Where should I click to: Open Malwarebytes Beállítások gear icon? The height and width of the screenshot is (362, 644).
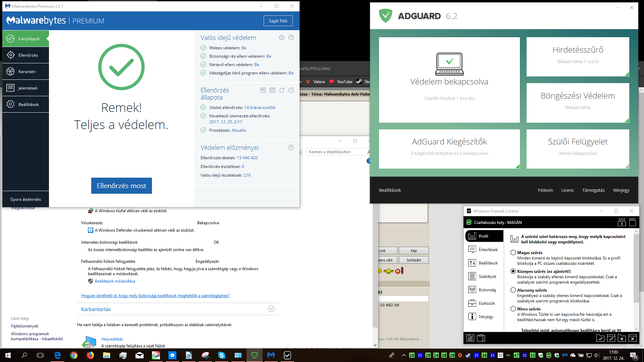click(10, 104)
